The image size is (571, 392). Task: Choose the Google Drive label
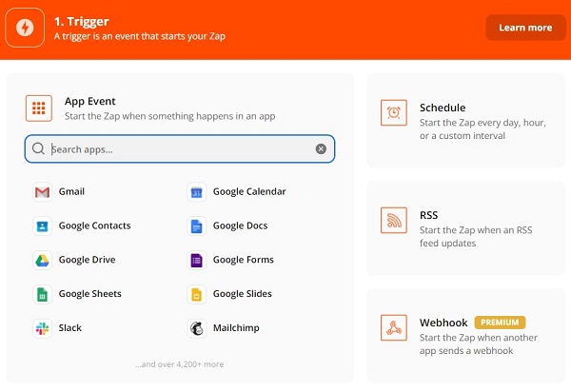87,260
